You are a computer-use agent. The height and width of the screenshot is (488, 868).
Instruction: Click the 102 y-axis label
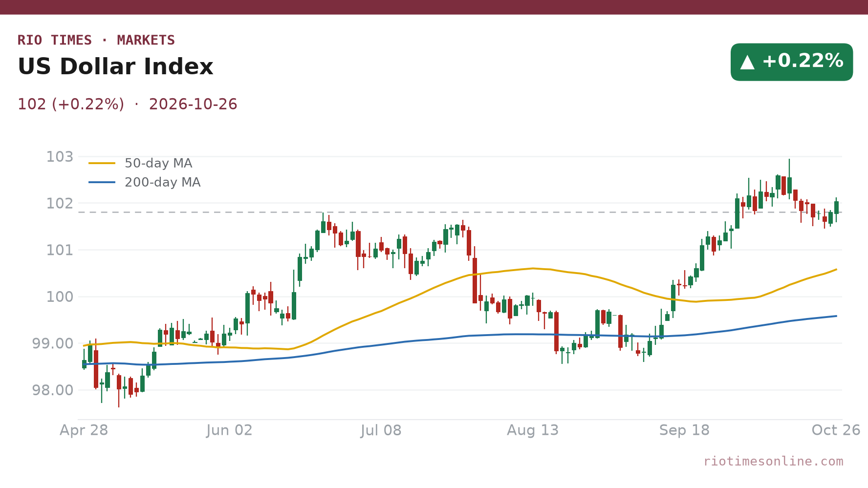tap(60, 203)
